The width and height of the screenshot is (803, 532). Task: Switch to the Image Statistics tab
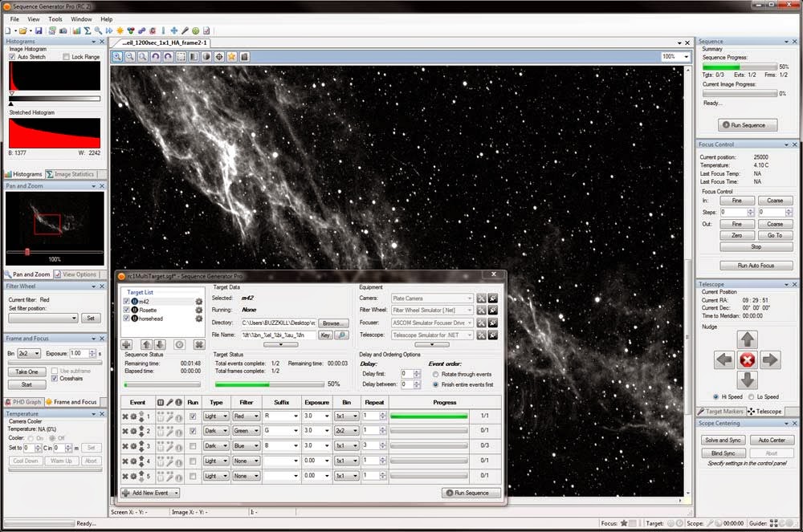(73, 173)
